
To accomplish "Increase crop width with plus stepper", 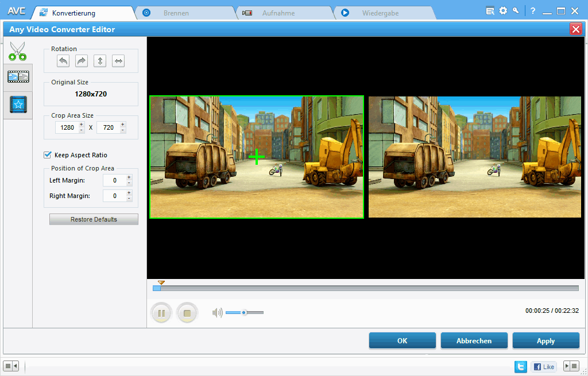I will [82, 125].
